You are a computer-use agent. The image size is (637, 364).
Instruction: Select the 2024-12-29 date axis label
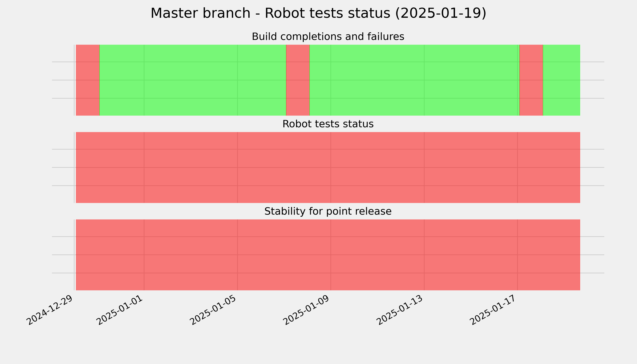click(50, 310)
